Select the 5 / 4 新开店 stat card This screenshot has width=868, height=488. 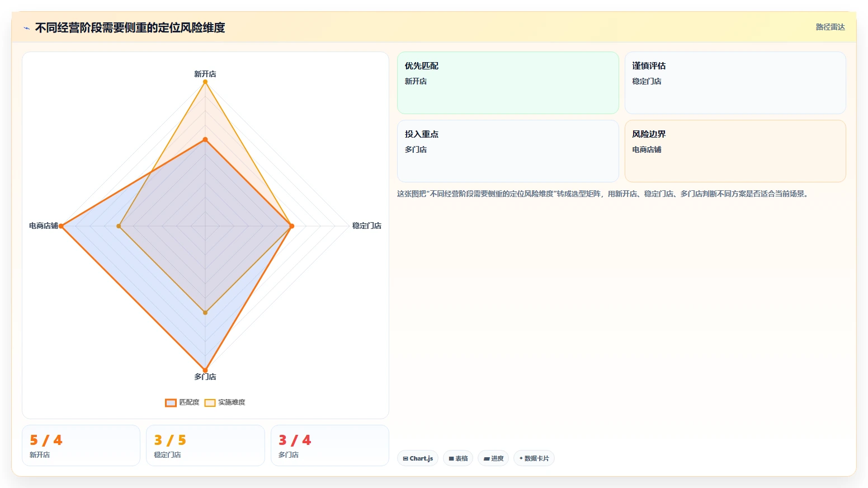point(81,445)
